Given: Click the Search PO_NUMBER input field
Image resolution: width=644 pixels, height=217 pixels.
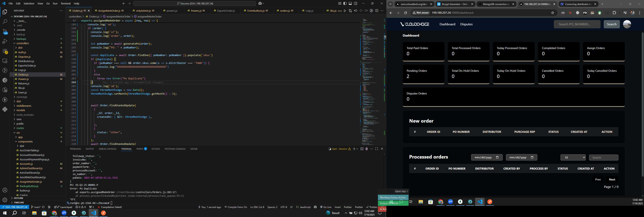Looking at the screenshot, I should click(x=577, y=24).
